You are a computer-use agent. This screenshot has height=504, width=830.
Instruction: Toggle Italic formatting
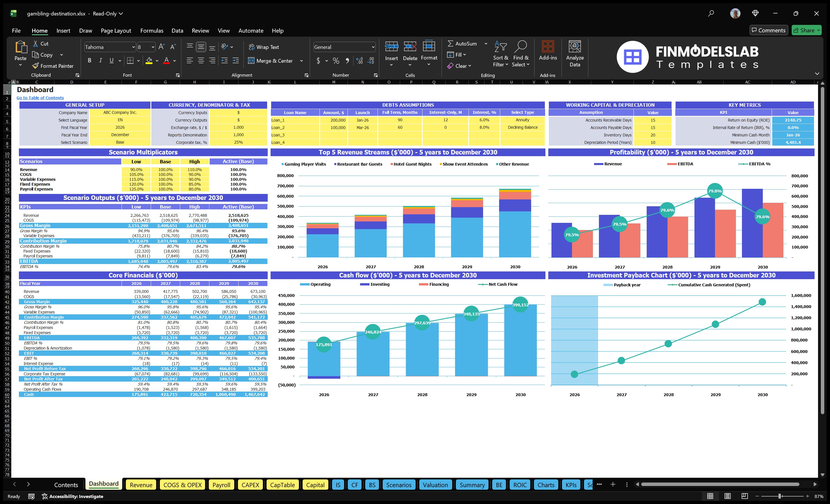click(x=100, y=60)
